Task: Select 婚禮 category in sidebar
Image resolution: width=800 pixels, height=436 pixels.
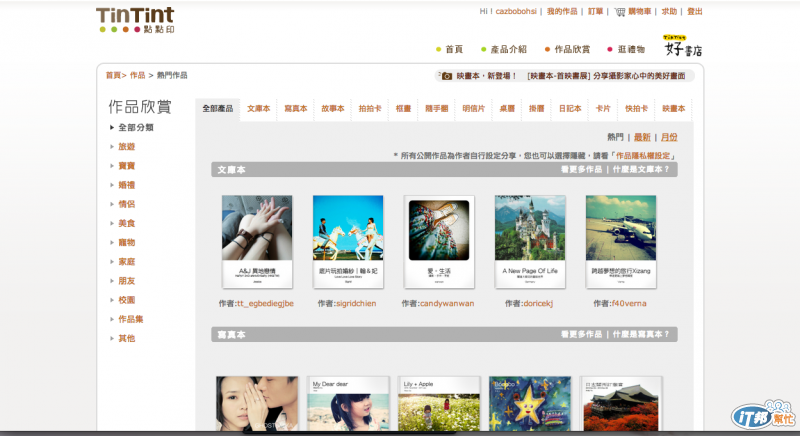Action: click(x=127, y=185)
